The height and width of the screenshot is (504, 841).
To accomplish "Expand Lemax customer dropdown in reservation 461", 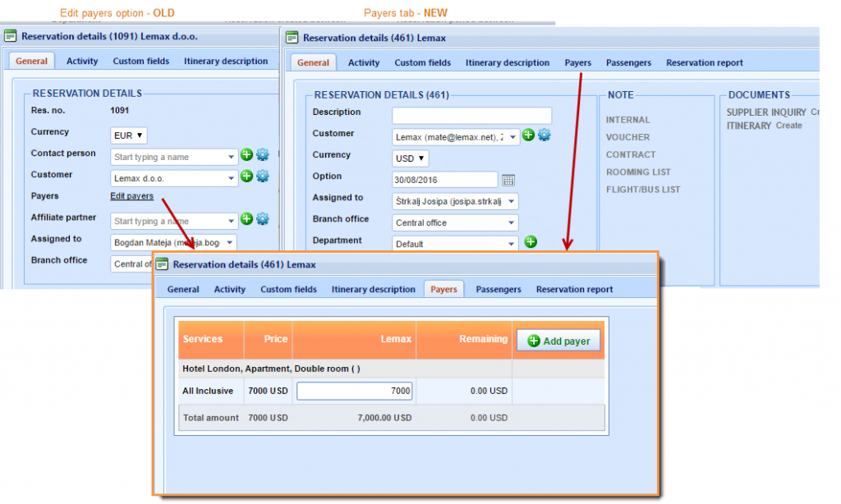I will (x=512, y=137).
